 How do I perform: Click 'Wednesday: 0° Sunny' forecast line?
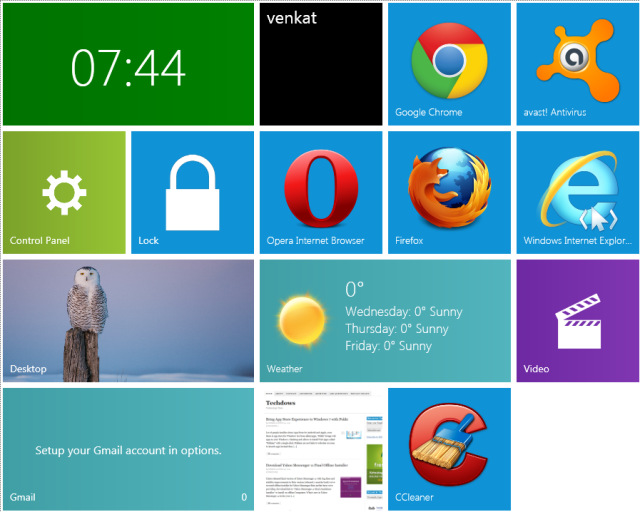click(404, 312)
